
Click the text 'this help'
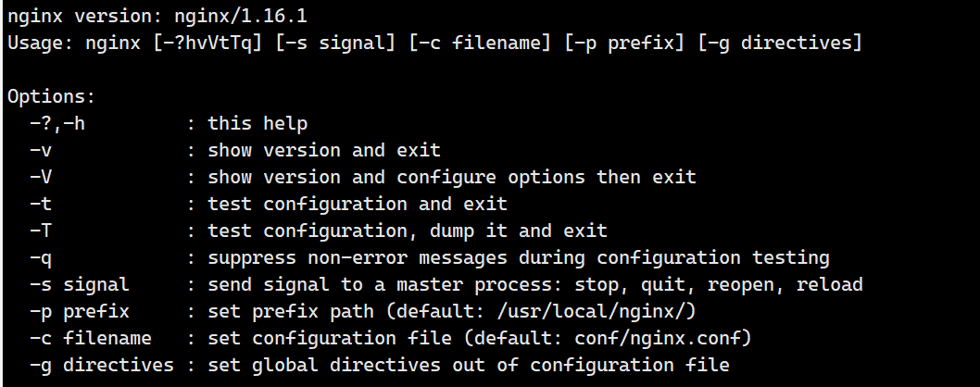[x=258, y=124]
